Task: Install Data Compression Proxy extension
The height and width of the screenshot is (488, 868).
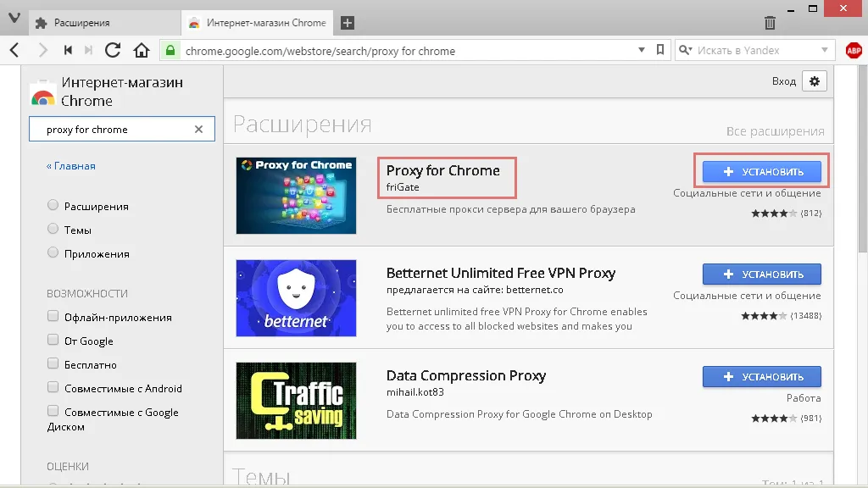Action: tap(762, 377)
